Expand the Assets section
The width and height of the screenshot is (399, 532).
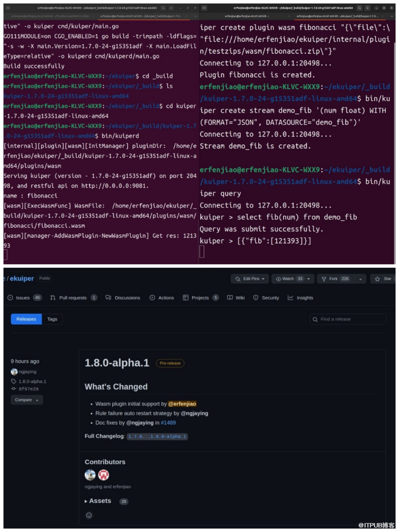point(98,501)
